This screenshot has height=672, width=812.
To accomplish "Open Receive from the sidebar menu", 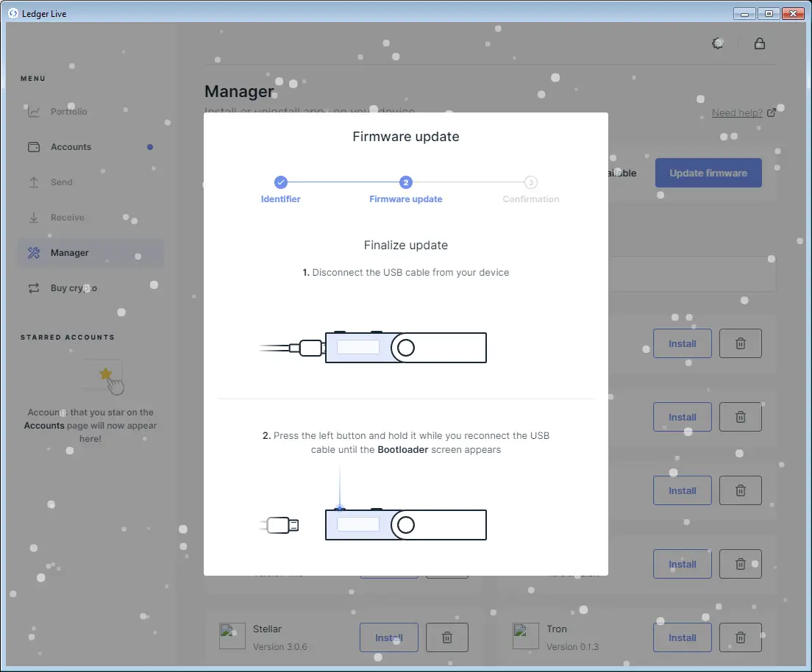I will (68, 218).
